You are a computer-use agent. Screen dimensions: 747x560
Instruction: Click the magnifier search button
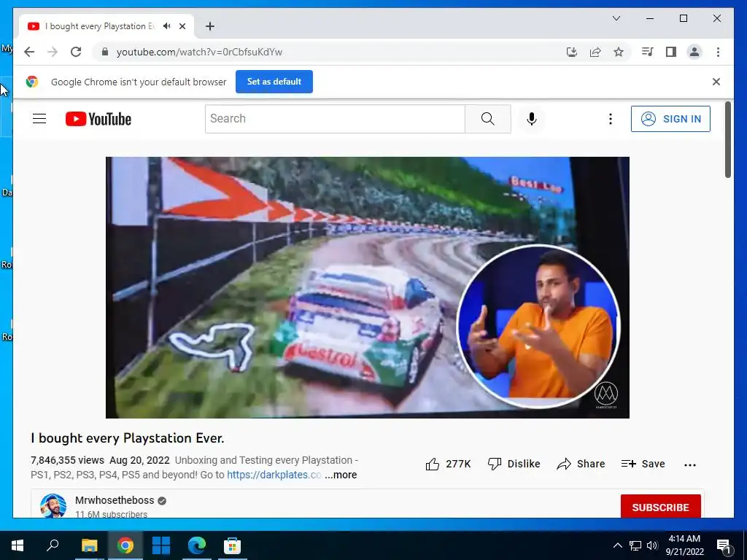coord(488,119)
